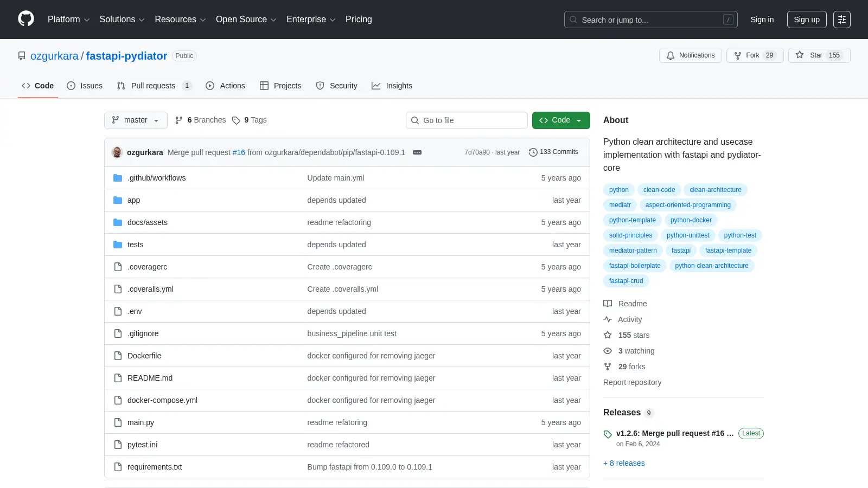This screenshot has height=488, width=868.
Task: Open the fastapi-pydiator repository link
Action: pos(126,56)
